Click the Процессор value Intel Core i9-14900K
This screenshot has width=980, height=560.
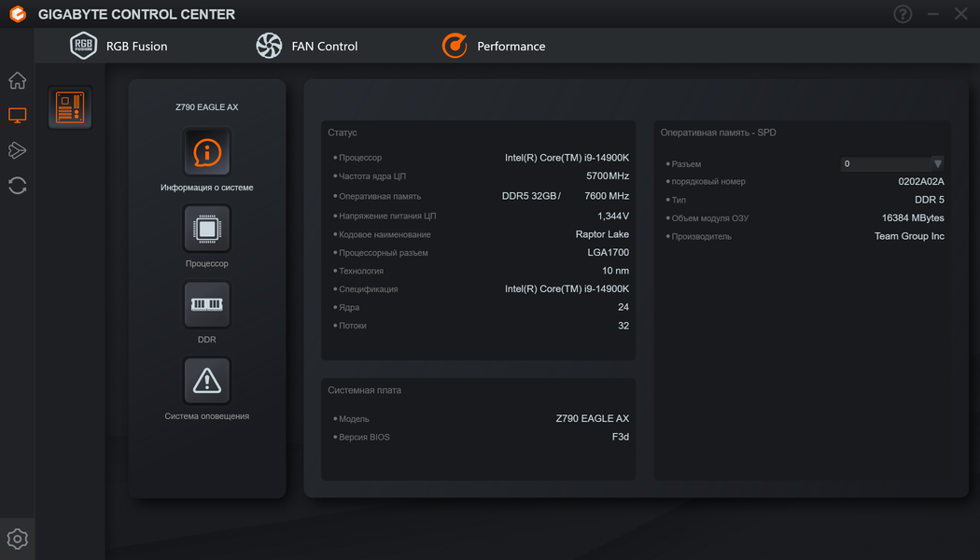tap(567, 158)
